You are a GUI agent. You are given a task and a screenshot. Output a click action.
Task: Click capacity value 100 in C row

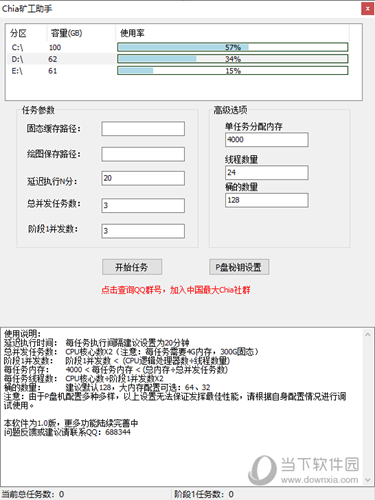pos(55,47)
